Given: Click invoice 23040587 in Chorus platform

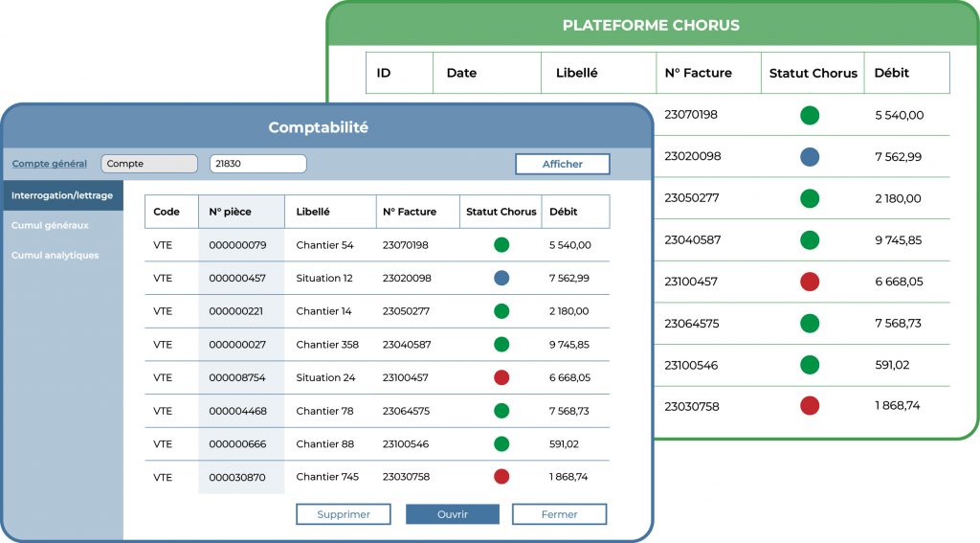Looking at the screenshot, I should click(693, 239).
